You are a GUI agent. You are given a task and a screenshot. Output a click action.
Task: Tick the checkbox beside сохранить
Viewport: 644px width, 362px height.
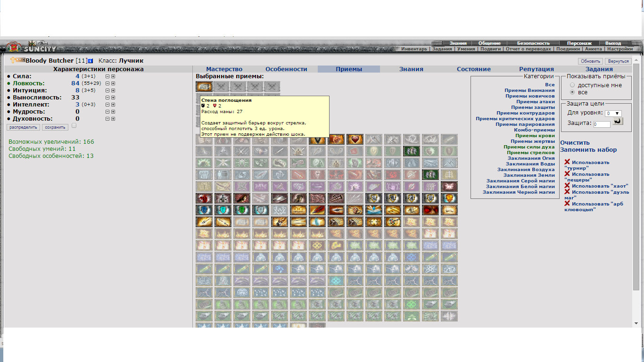point(74,126)
